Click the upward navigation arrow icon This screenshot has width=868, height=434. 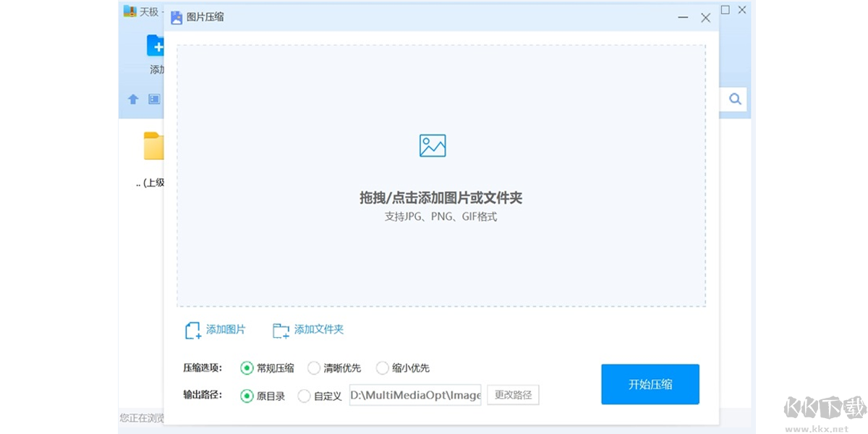(x=134, y=99)
